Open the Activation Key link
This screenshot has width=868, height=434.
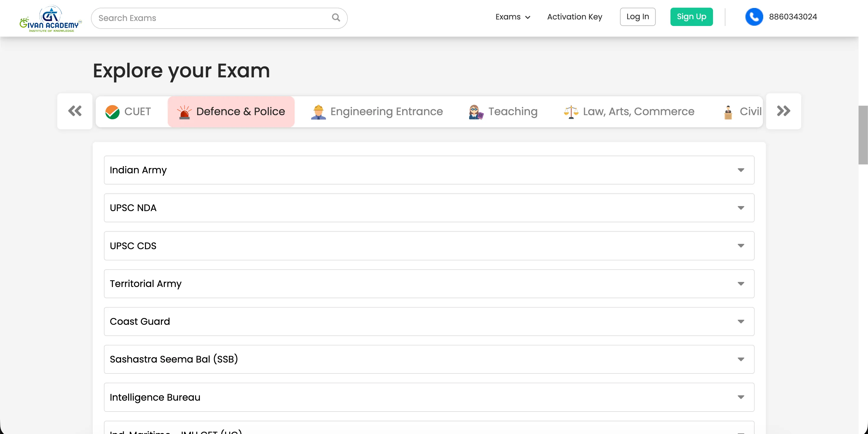tap(575, 17)
